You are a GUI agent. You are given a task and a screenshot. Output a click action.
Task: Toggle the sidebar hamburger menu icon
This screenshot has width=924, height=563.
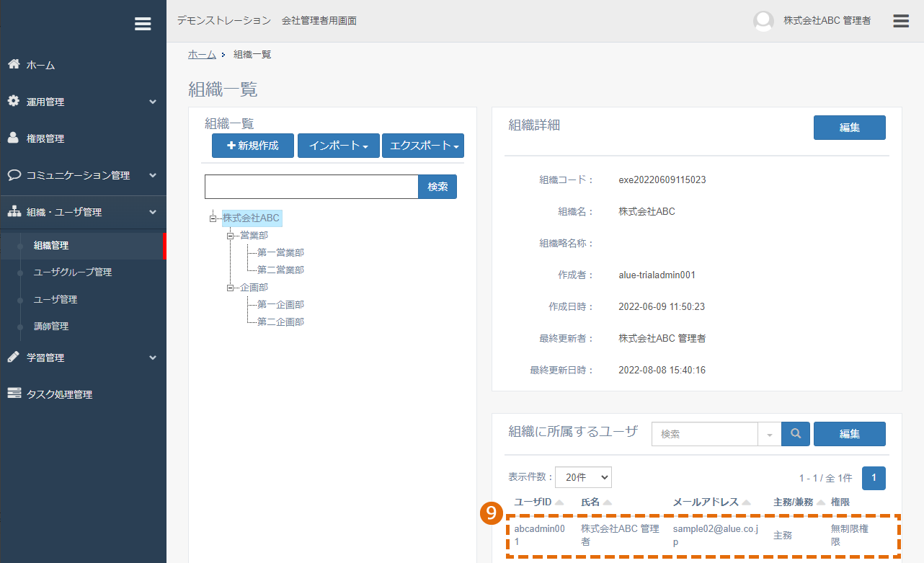(x=143, y=24)
